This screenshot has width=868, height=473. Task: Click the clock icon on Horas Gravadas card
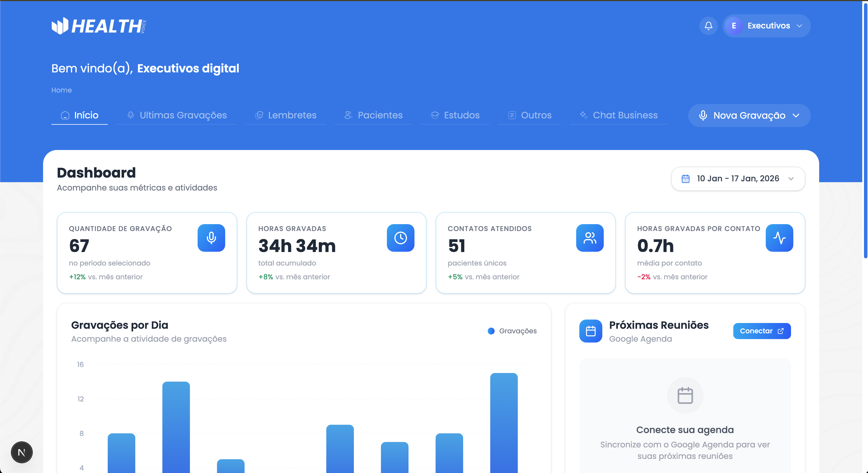[x=401, y=238]
